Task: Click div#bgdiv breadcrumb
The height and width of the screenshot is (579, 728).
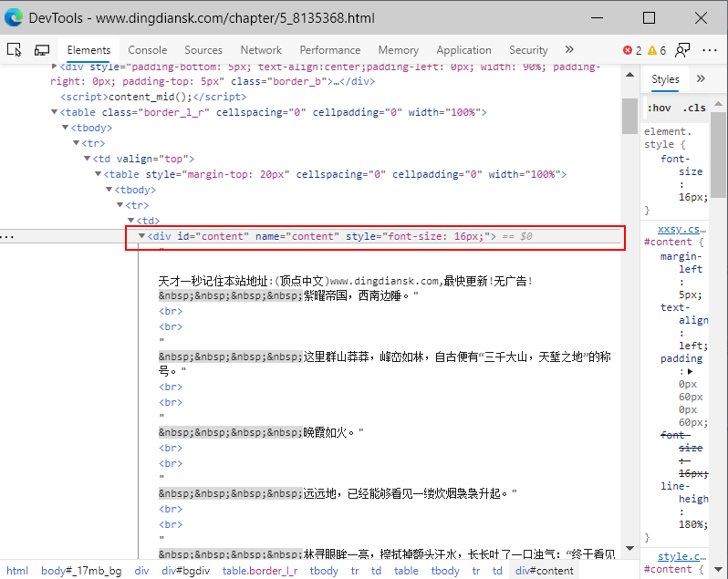Action: pos(186,571)
